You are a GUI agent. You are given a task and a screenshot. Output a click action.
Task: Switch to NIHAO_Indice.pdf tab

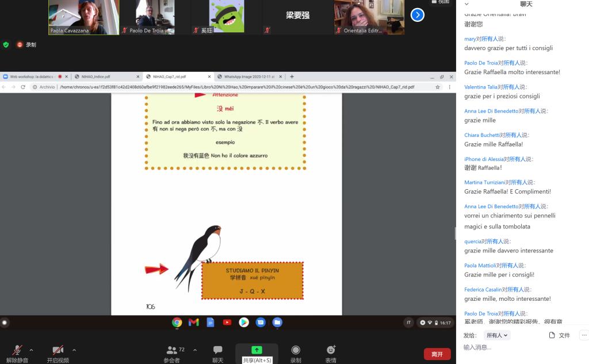[x=96, y=76]
